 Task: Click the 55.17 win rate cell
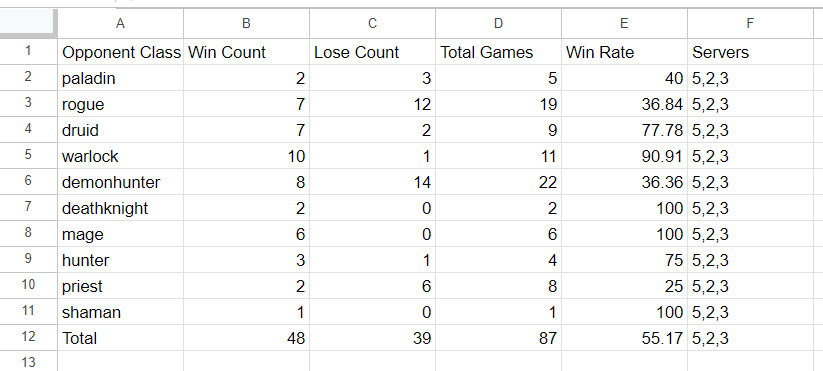tap(624, 338)
